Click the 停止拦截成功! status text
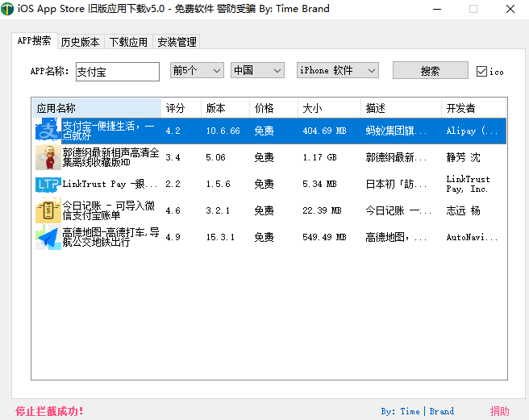The width and height of the screenshot is (529, 420). point(49,411)
